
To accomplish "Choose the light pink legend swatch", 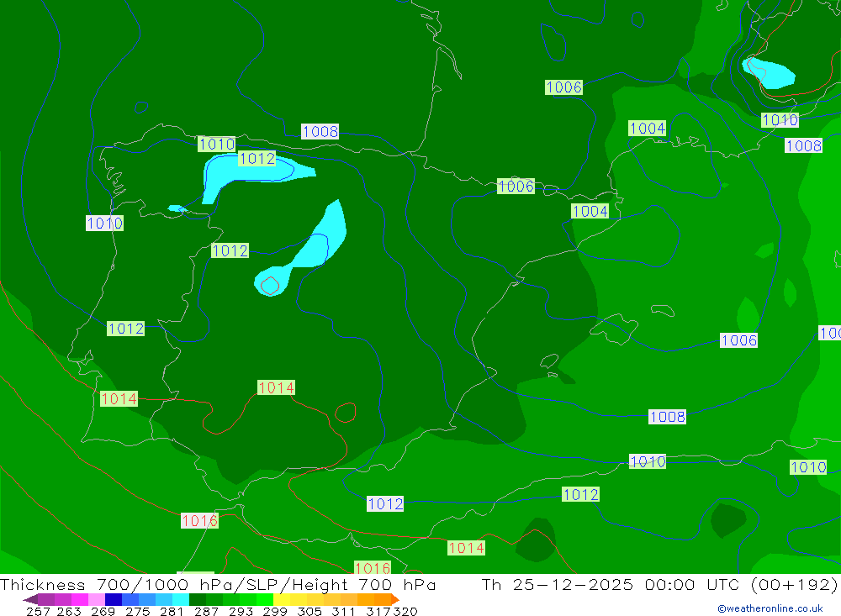I will click(x=97, y=599).
